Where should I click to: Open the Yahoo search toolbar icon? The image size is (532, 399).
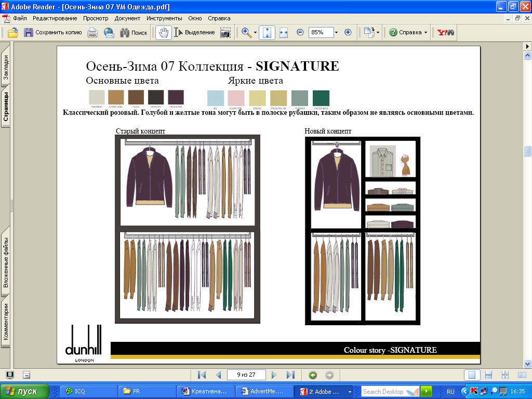coord(445,32)
